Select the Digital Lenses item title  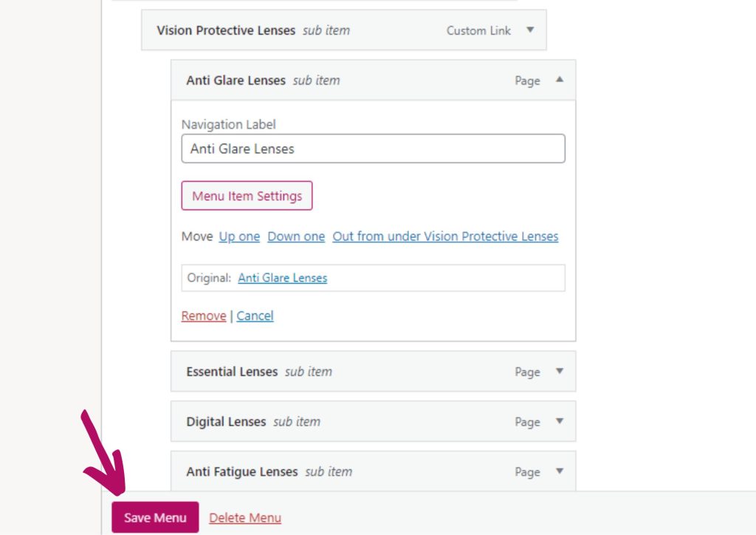tap(226, 422)
